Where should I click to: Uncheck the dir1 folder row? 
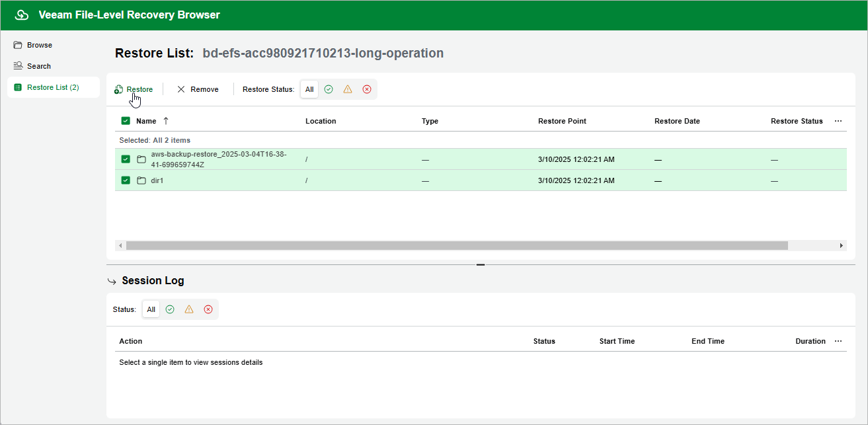(x=125, y=180)
